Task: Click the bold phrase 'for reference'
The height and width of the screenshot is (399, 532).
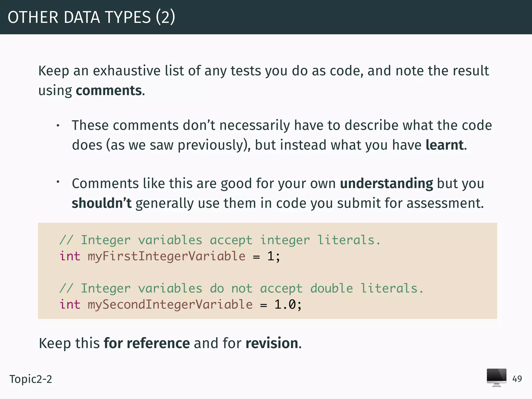Action: pyautogui.click(x=147, y=343)
